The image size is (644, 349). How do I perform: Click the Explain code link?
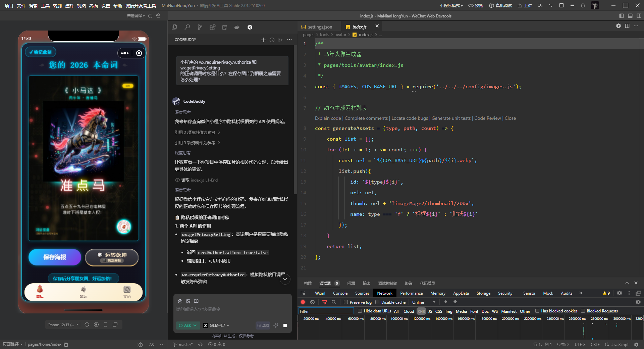[x=328, y=118]
